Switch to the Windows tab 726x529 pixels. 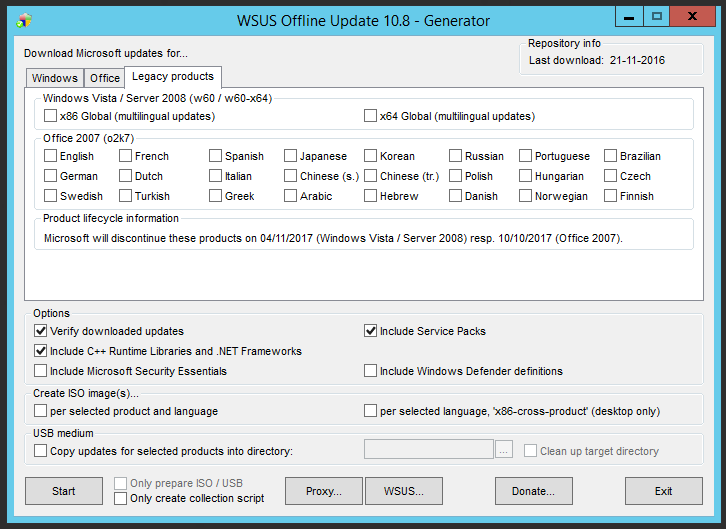(55, 78)
